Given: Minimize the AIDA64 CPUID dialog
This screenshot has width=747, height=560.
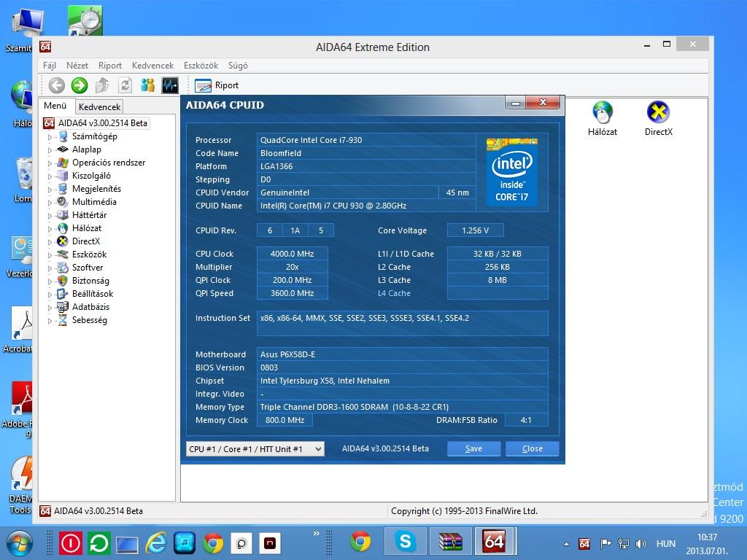Looking at the screenshot, I should 516,102.
